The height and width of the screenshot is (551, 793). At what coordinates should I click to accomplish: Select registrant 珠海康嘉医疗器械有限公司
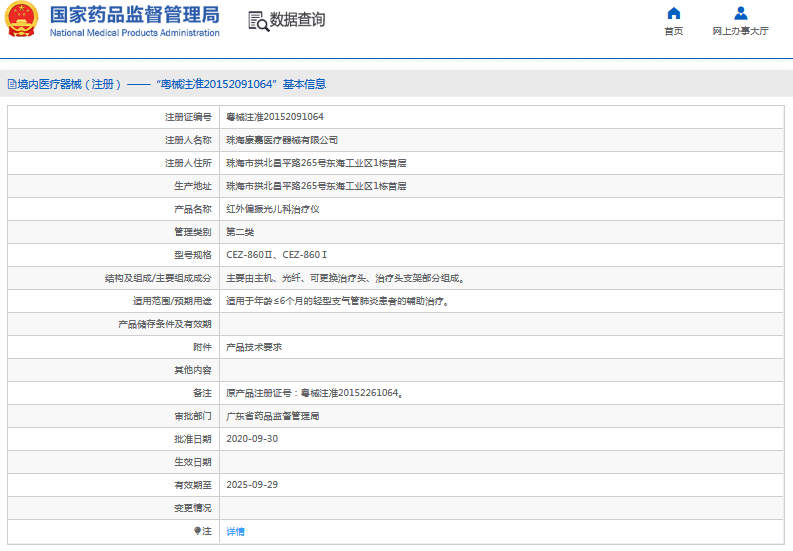(x=282, y=140)
